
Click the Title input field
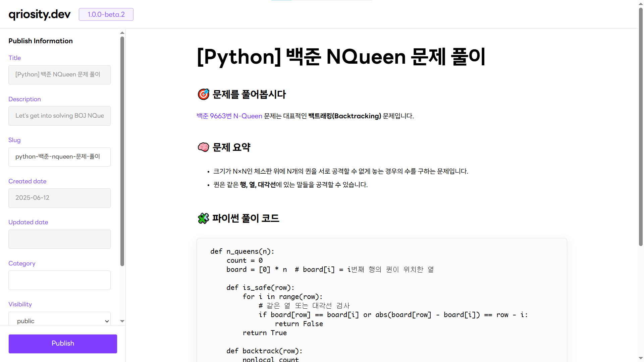[59, 75]
